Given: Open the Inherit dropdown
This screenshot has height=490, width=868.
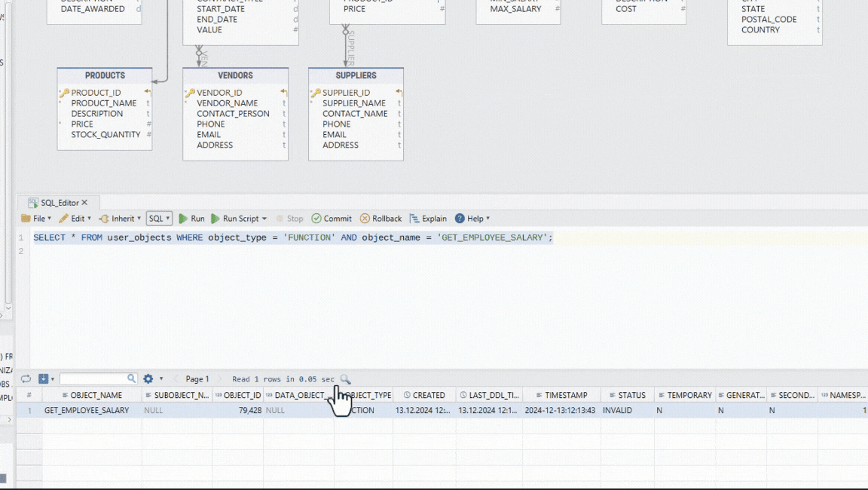Looking at the screenshot, I should [120, 219].
